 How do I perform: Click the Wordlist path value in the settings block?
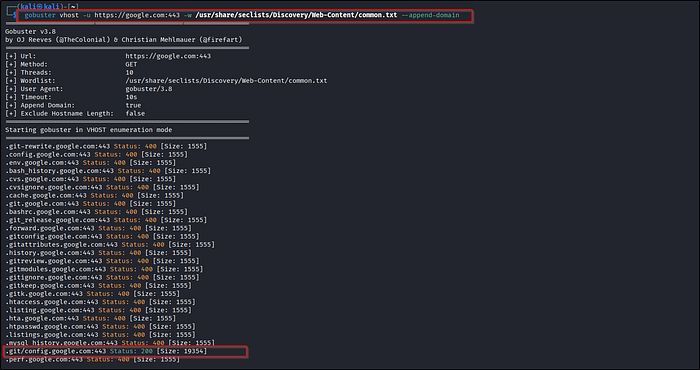click(226, 81)
